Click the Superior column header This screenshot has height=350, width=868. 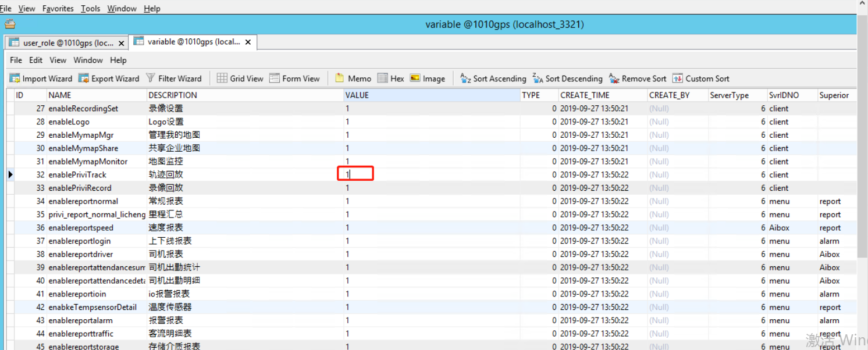(x=837, y=95)
